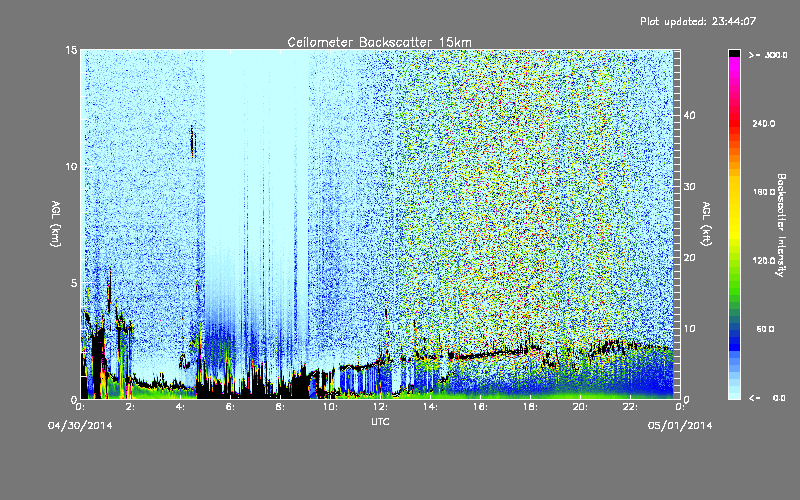The width and height of the screenshot is (800, 500).
Task: Click the dark blue section of the colorbar
Action: click(x=734, y=339)
